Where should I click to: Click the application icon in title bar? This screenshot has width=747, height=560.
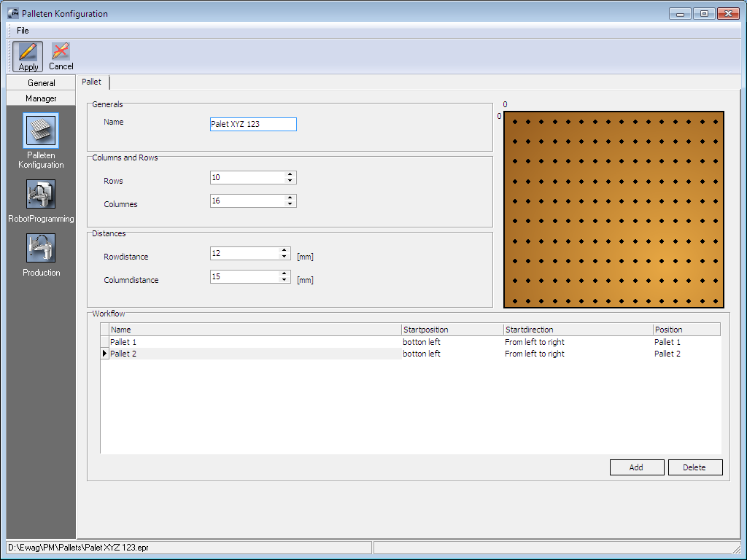point(13,13)
